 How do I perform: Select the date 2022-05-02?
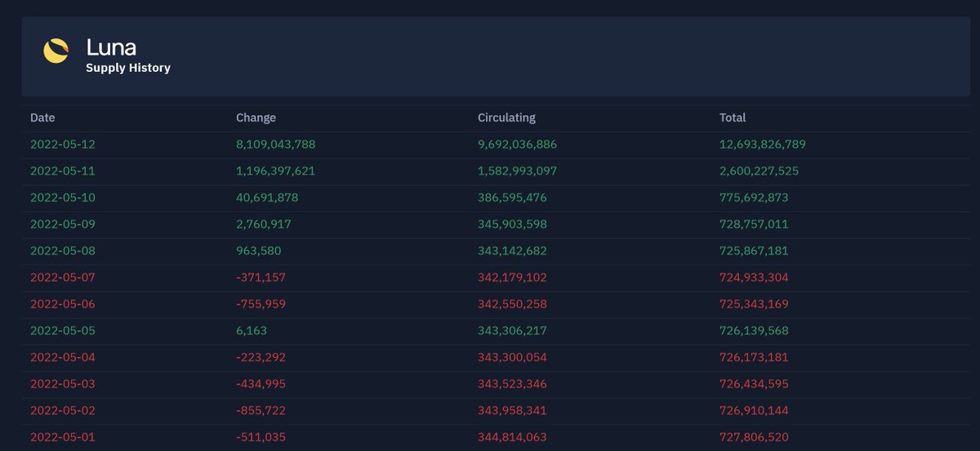[x=63, y=410]
